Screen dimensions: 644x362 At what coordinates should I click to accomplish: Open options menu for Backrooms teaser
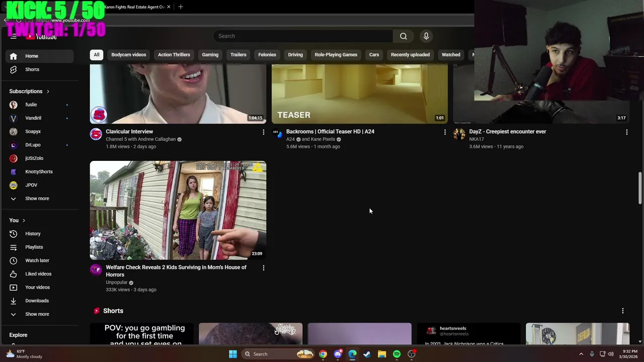(x=445, y=132)
